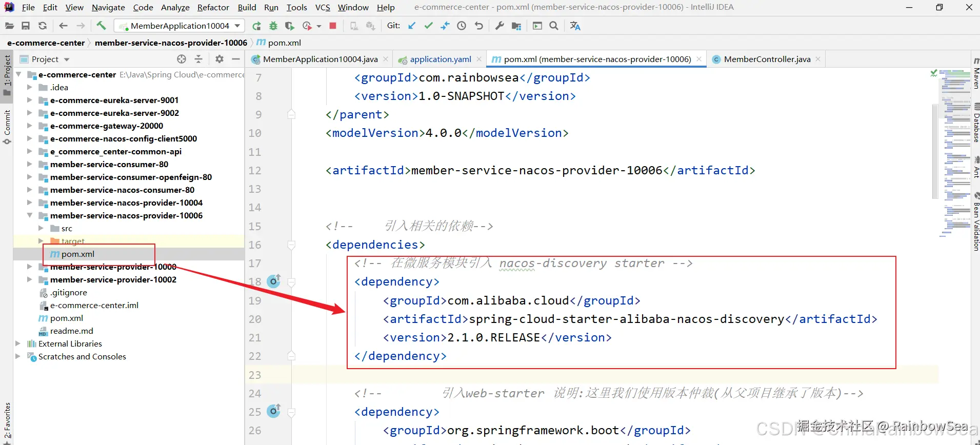Screen dimensions: 980x445
Task: Switch to application.yaml tab
Action: 440,59
